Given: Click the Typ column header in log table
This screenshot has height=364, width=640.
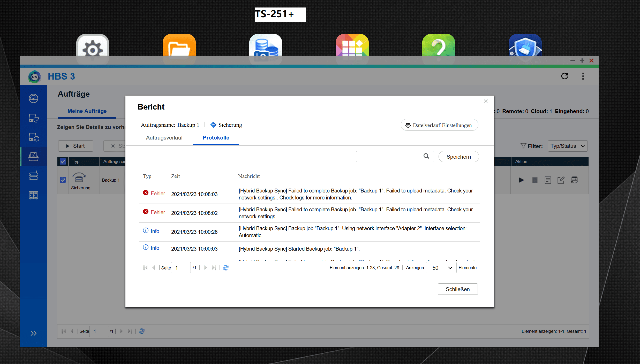Looking at the screenshot, I should coord(147,176).
